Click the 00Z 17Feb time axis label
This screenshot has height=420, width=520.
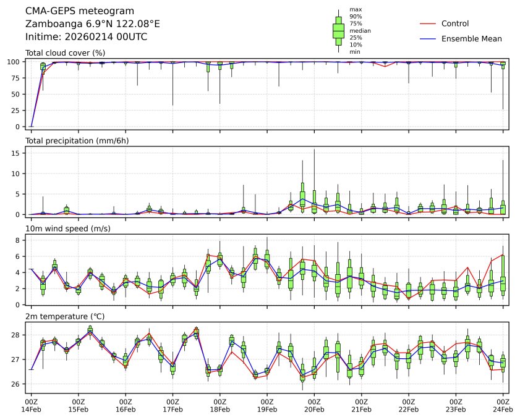click(173, 405)
